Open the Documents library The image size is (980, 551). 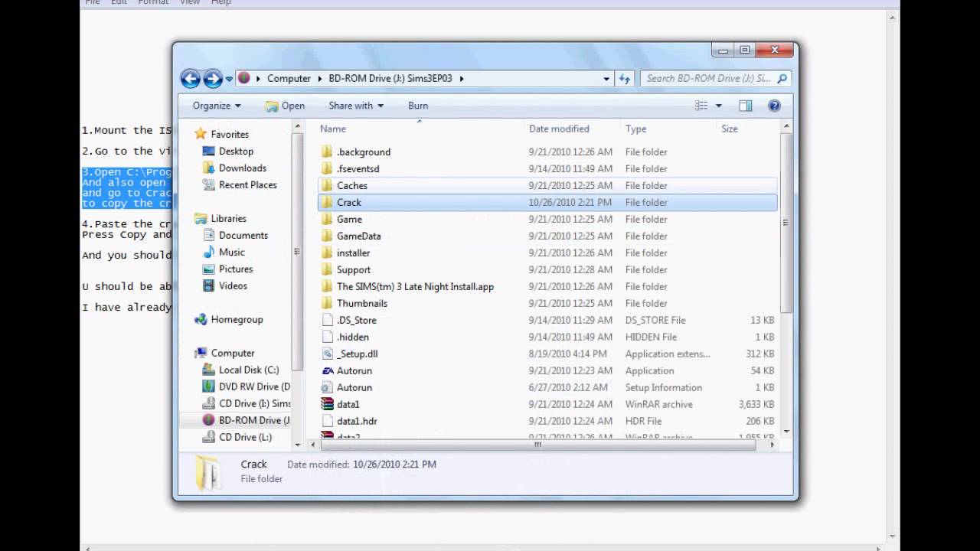pos(243,235)
